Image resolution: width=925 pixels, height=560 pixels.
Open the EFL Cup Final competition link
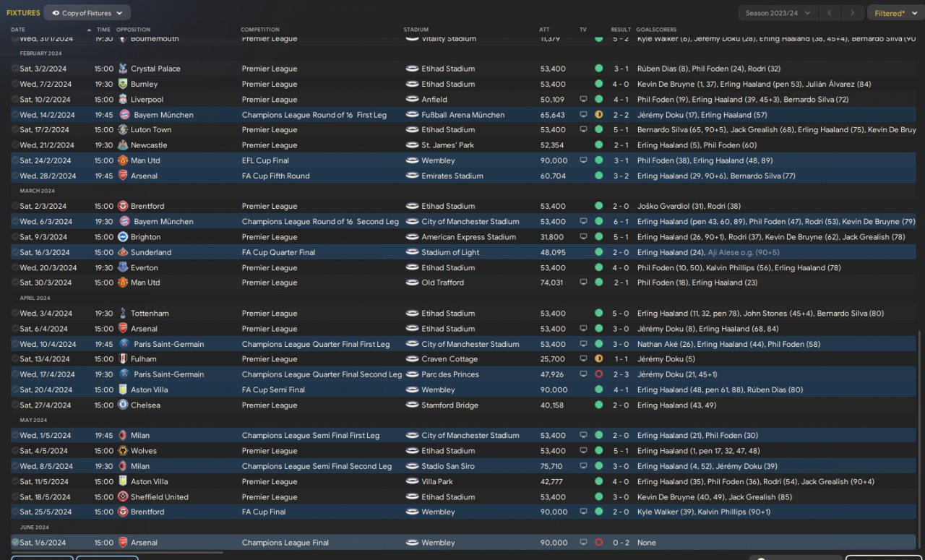pyautogui.click(x=265, y=160)
